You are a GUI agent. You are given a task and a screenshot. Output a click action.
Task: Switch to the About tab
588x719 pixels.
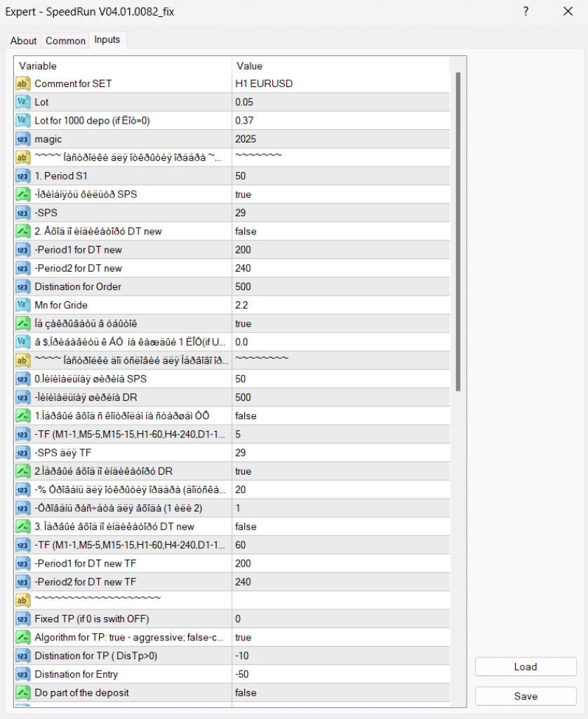23,41
